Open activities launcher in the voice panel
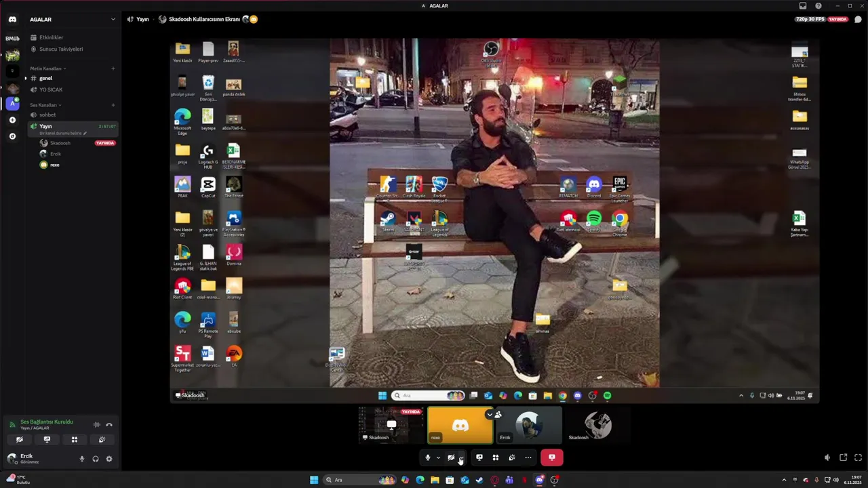868x488 pixels. pyautogui.click(x=75, y=439)
